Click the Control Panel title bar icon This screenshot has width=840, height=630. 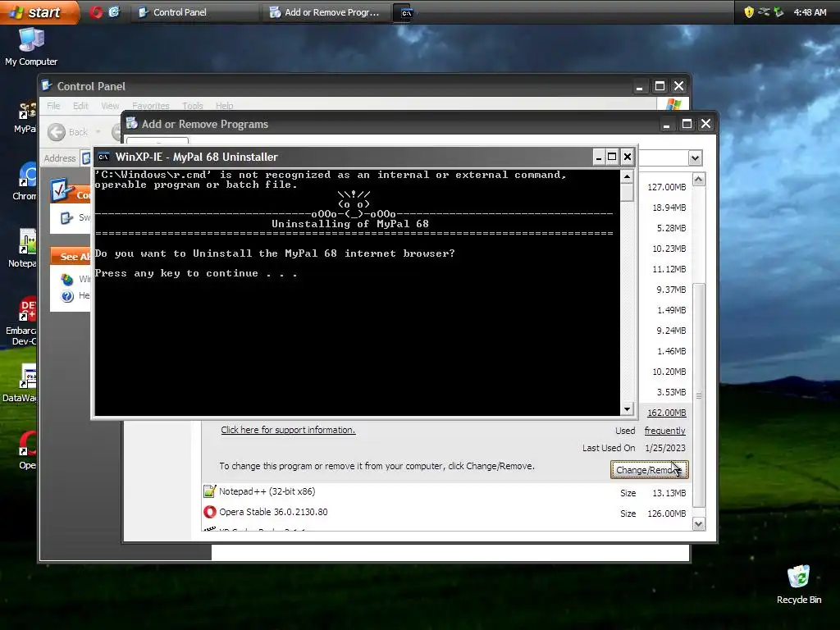pos(47,85)
